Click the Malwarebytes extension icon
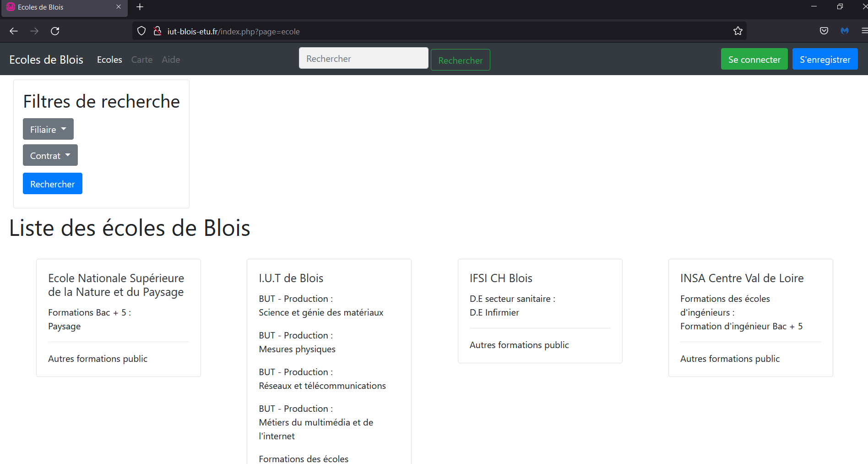This screenshot has width=868, height=464. pyautogui.click(x=845, y=31)
